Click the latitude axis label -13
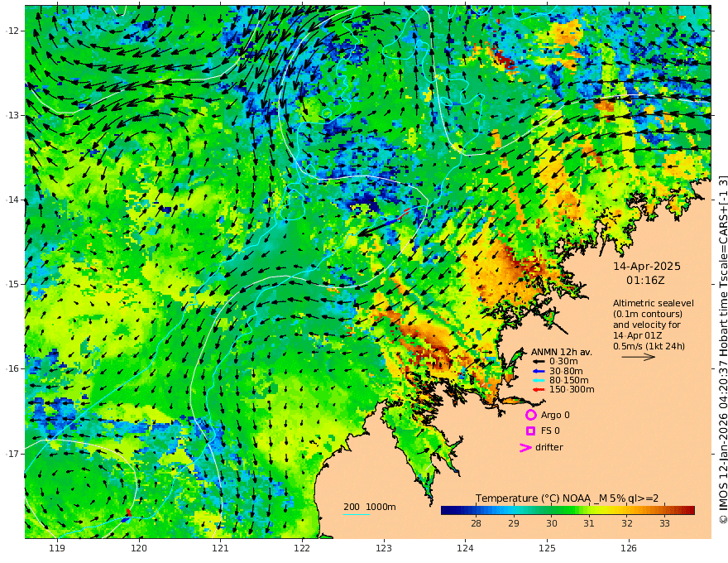This screenshot has height=563, width=728. pos(13,115)
